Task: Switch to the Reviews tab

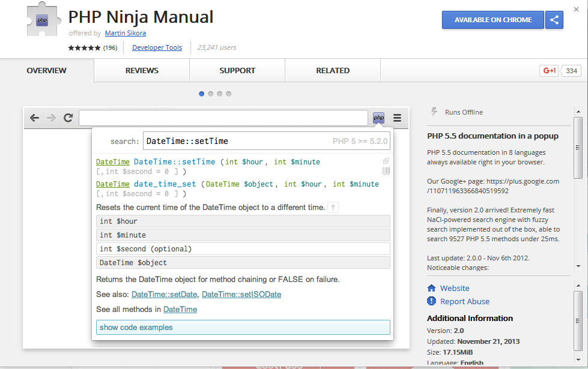Action: tap(142, 70)
